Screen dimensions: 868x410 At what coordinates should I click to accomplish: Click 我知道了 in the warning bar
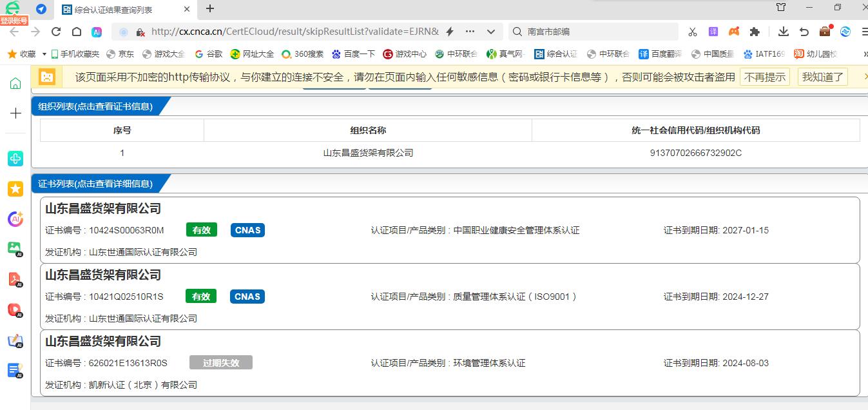[822, 77]
